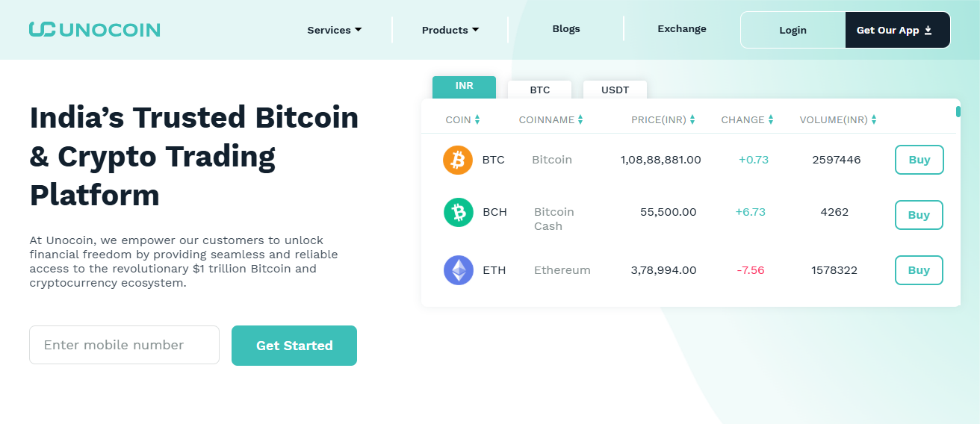
Task: Focus the Enter mobile number field
Action: point(124,345)
